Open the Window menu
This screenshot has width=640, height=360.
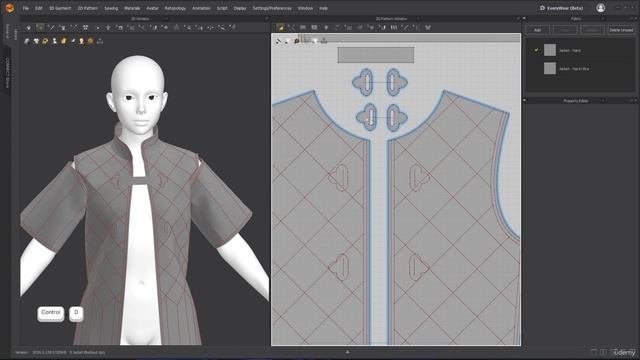click(x=305, y=8)
